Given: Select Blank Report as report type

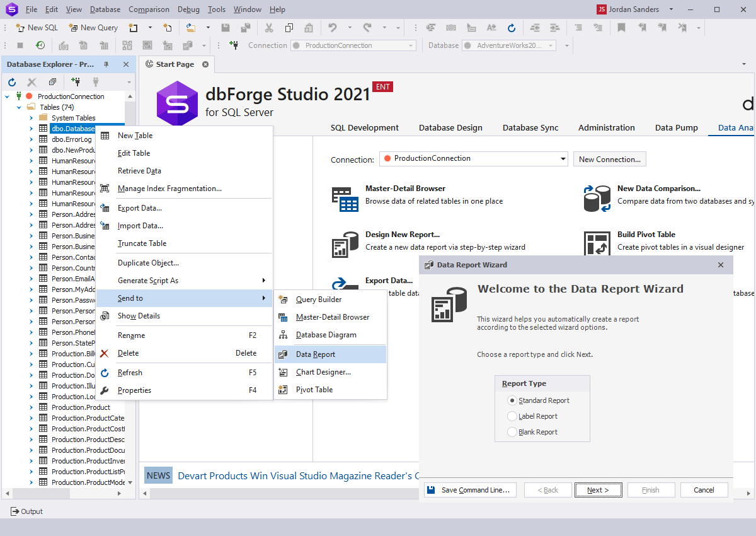Looking at the screenshot, I should point(513,431).
